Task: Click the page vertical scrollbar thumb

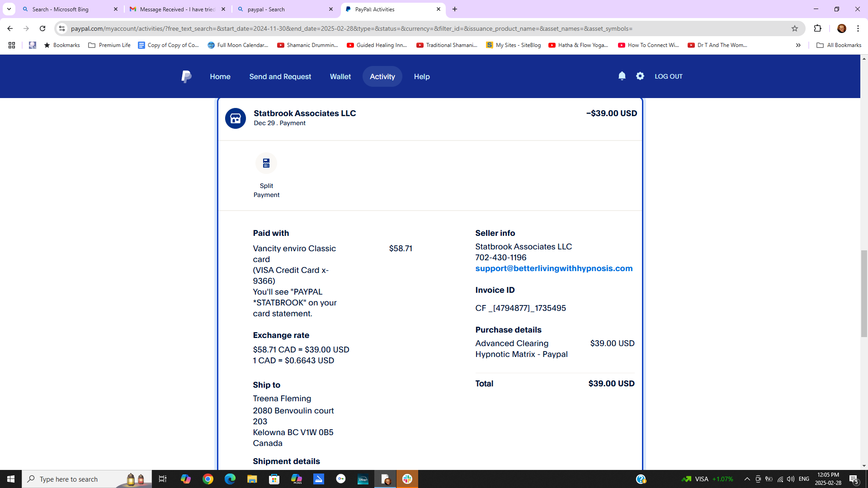Action: tap(864, 294)
